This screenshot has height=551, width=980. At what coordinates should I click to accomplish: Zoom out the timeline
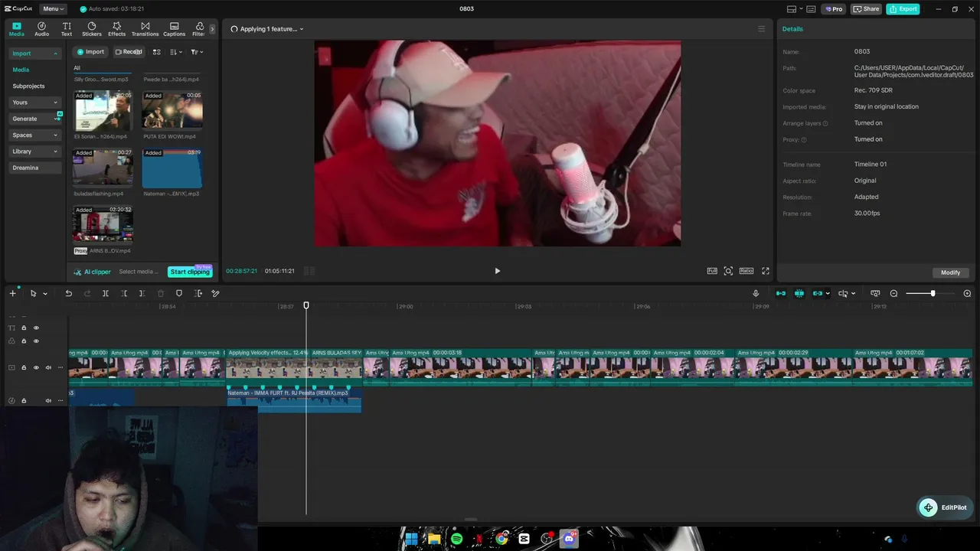(893, 294)
